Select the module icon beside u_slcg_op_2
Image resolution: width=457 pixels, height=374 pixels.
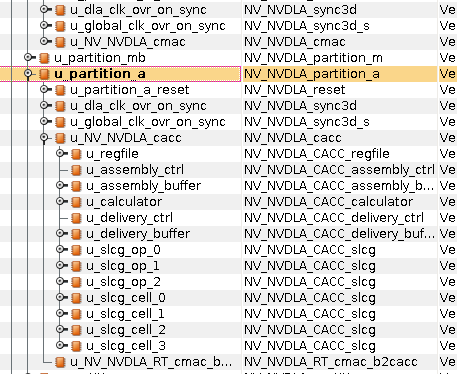(76, 282)
